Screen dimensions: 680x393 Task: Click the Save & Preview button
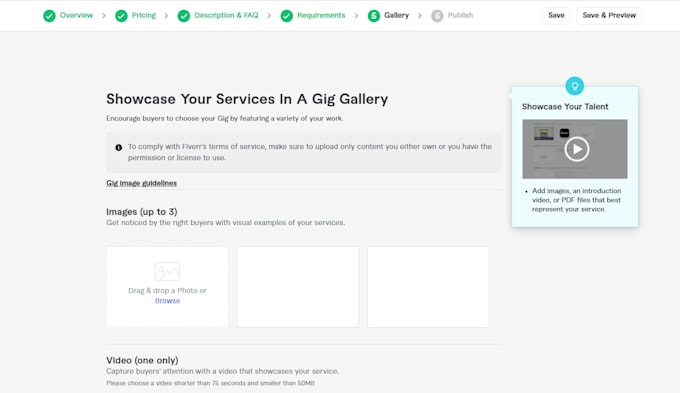[609, 16]
